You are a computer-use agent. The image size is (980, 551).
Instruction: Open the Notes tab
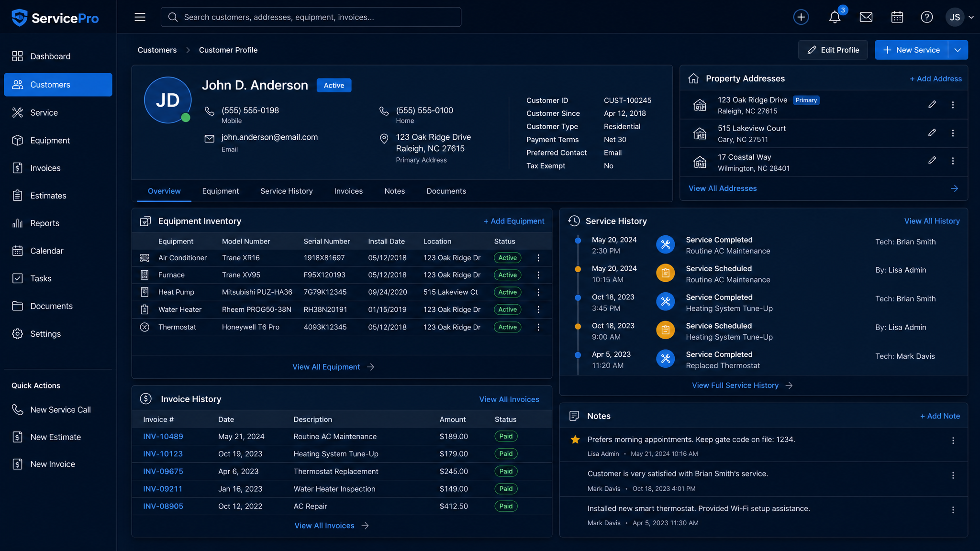pos(394,191)
